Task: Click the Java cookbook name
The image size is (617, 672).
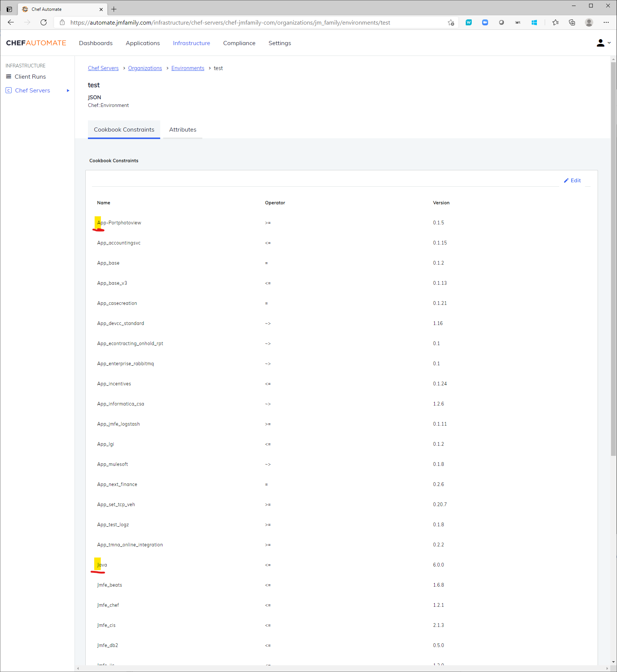Action: [102, 565]
